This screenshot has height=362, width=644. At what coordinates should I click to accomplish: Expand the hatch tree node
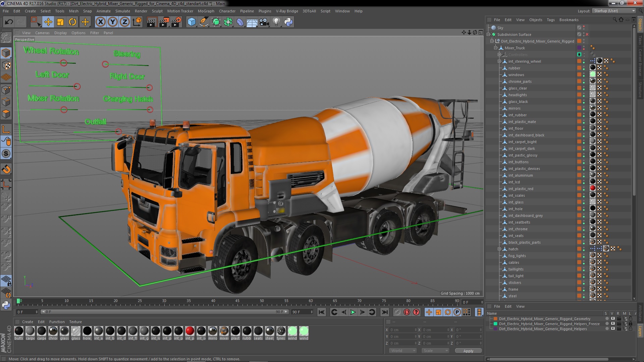coord(499,249)
